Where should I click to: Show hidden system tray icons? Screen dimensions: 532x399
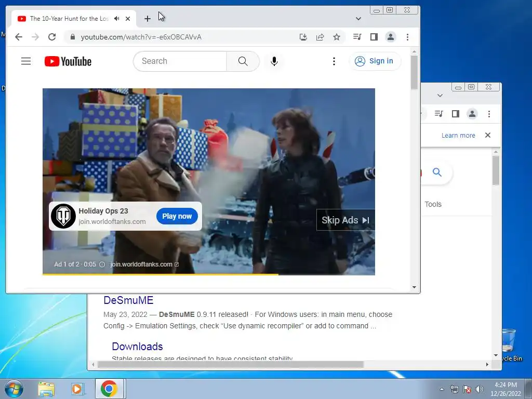coord(442,389)
